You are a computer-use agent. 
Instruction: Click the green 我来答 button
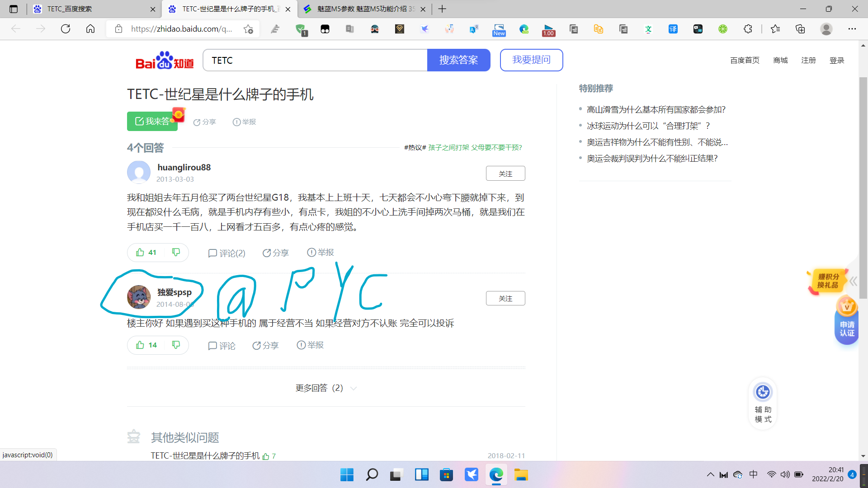(x=152, y=121)
